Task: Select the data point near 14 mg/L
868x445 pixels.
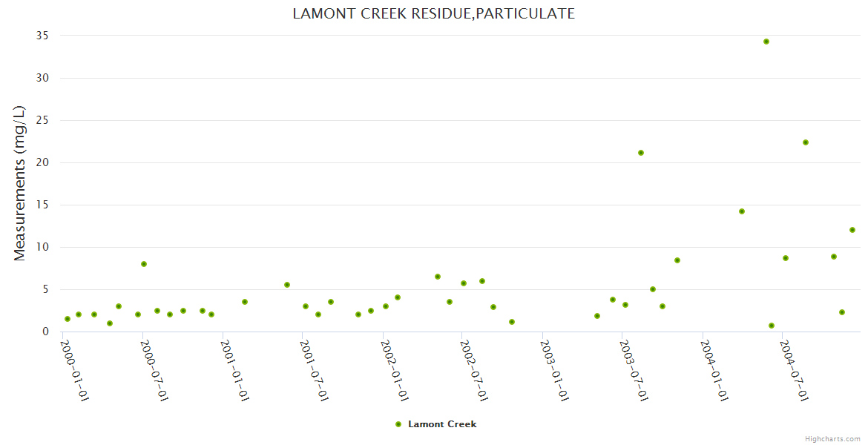Action: [742, 211]
